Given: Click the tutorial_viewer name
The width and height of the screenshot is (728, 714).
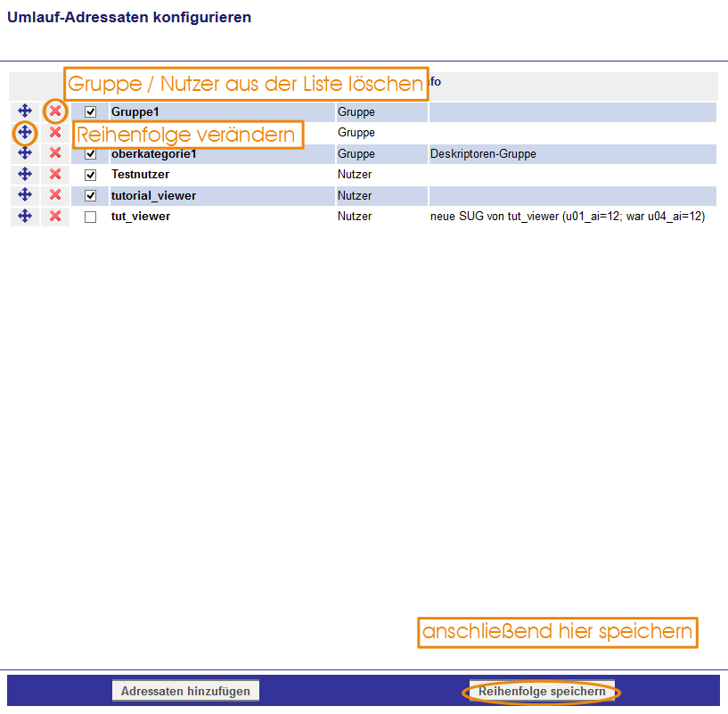Looking at the screenshot, I should tap(153, 195).
